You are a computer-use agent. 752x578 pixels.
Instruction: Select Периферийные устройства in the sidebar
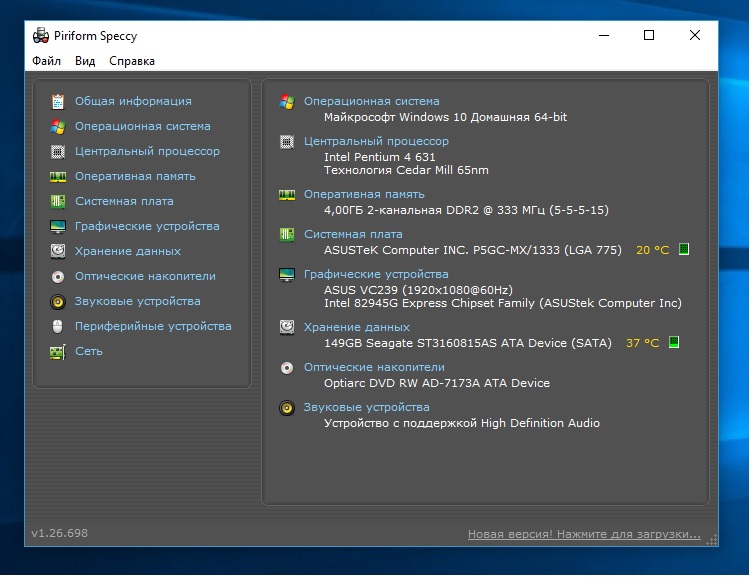[153, 326]
